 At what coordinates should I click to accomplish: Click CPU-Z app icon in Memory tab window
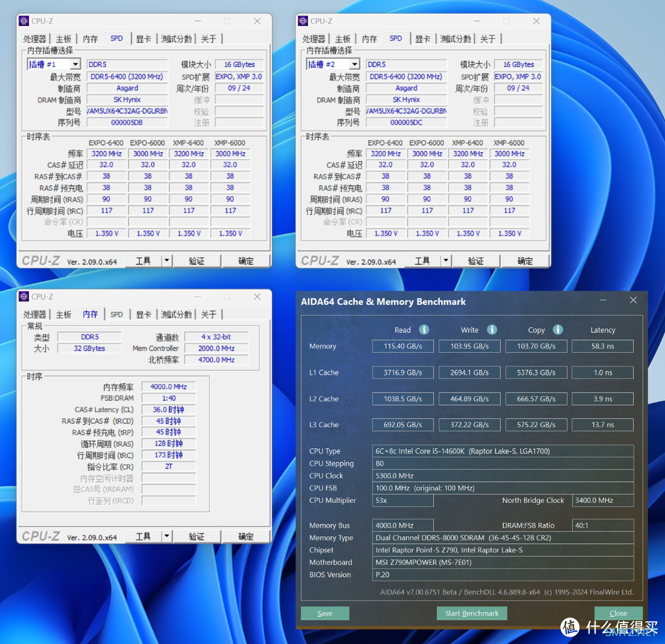pos(24,296)
